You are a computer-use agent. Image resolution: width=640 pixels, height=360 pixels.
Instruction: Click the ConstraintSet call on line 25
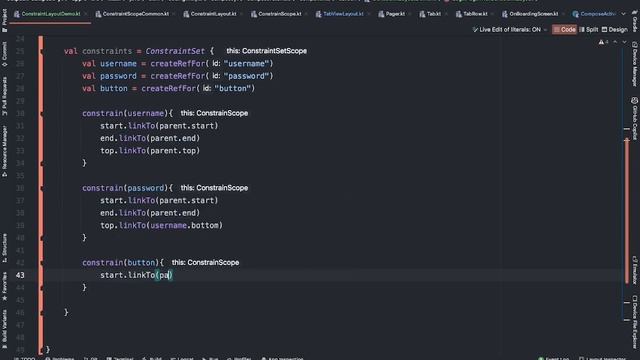point(175,51)
